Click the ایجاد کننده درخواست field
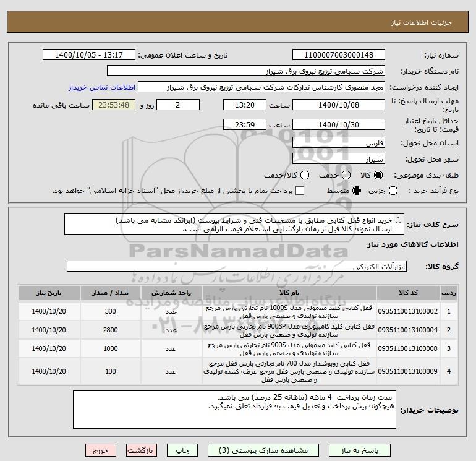Screen dimensions: 476x461 click(x=261, y=87)
